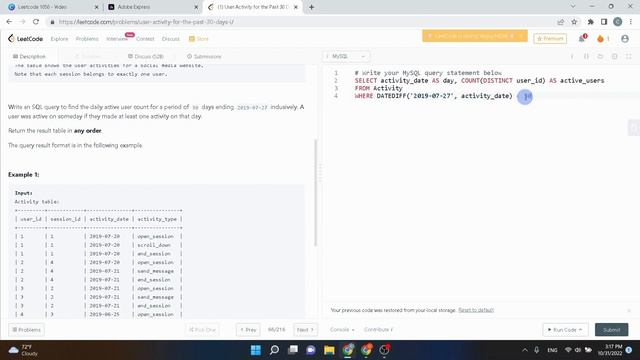
Task: Select the Description tab
Action: [x=29, y=56]
